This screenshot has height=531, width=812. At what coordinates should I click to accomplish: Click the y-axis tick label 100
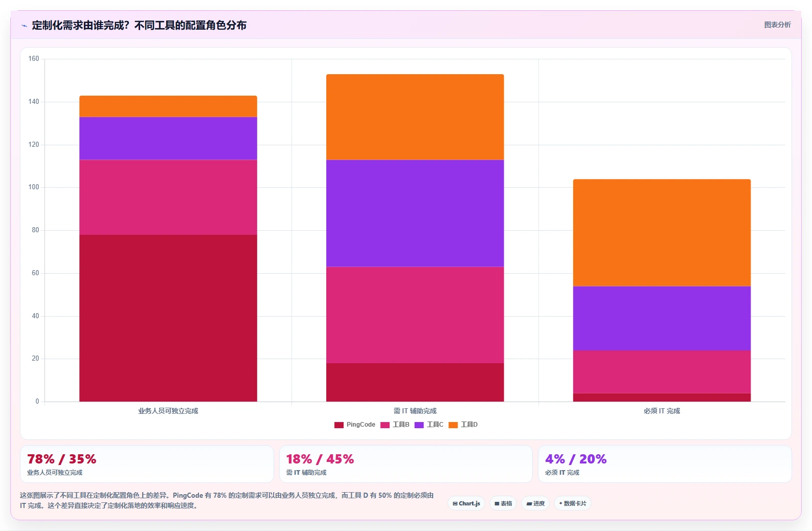tap(34, 187)
